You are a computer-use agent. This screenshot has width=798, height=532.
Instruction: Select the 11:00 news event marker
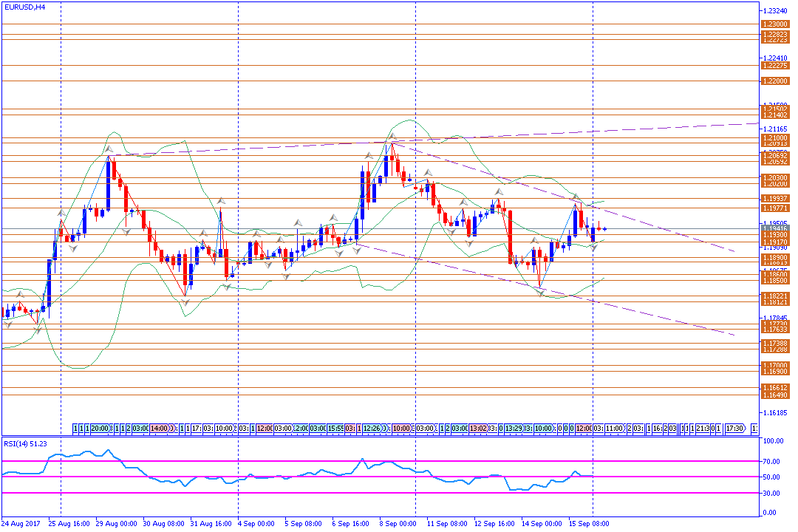click(614, 429)
